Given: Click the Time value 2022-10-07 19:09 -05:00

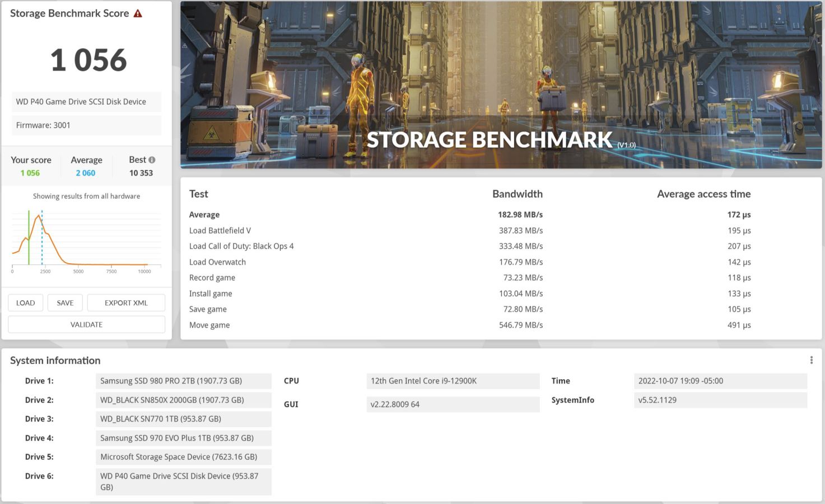Looking at the screenshot, I should tap(721, 381).
